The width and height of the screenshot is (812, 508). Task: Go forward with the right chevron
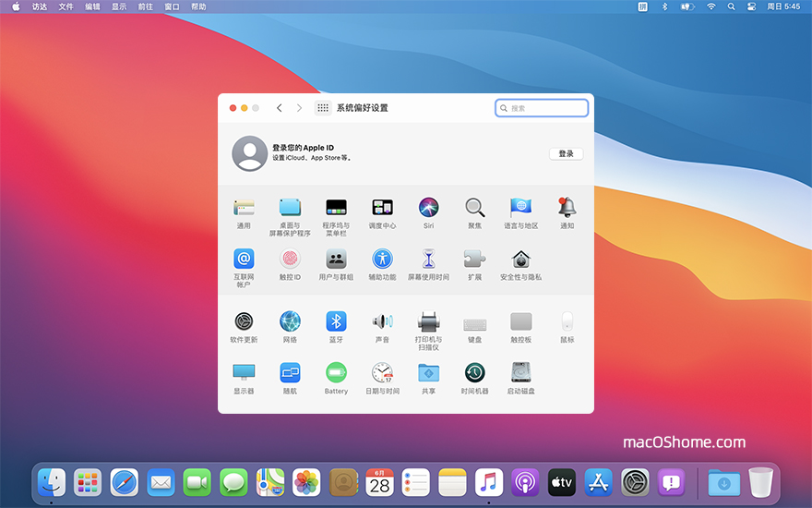point(299,108)
